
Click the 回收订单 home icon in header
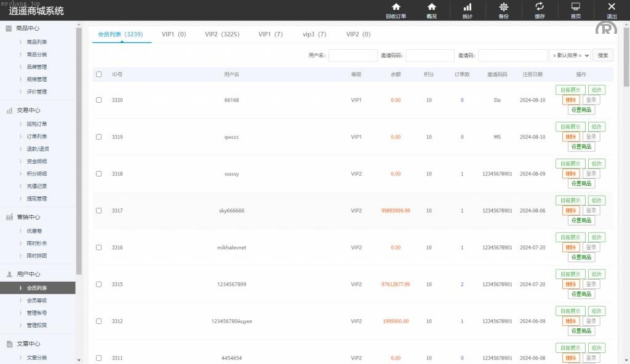[396, 7]
